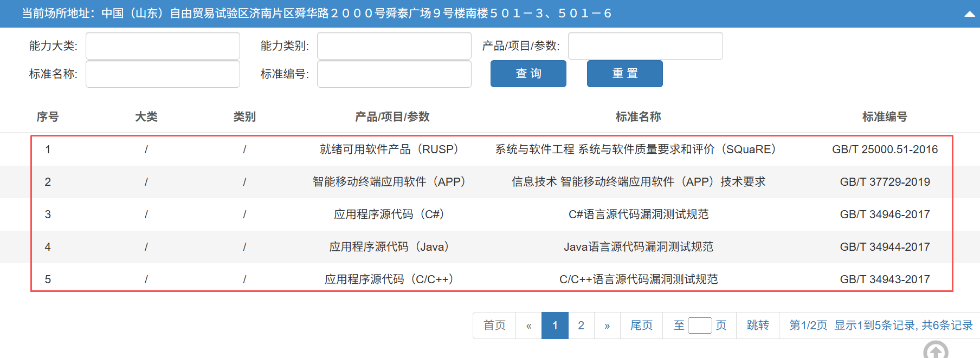Go to the 首页 first page
Viewport: 980px width, 358px height.
pos(494,326)
